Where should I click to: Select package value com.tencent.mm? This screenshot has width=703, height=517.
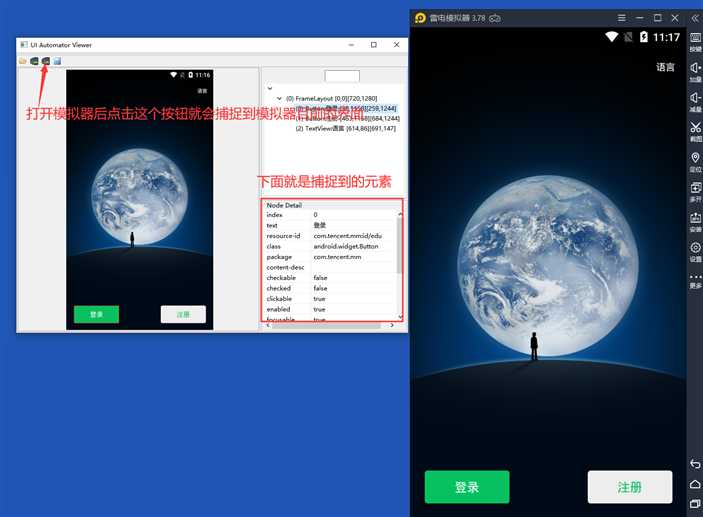tap(337, 257)
